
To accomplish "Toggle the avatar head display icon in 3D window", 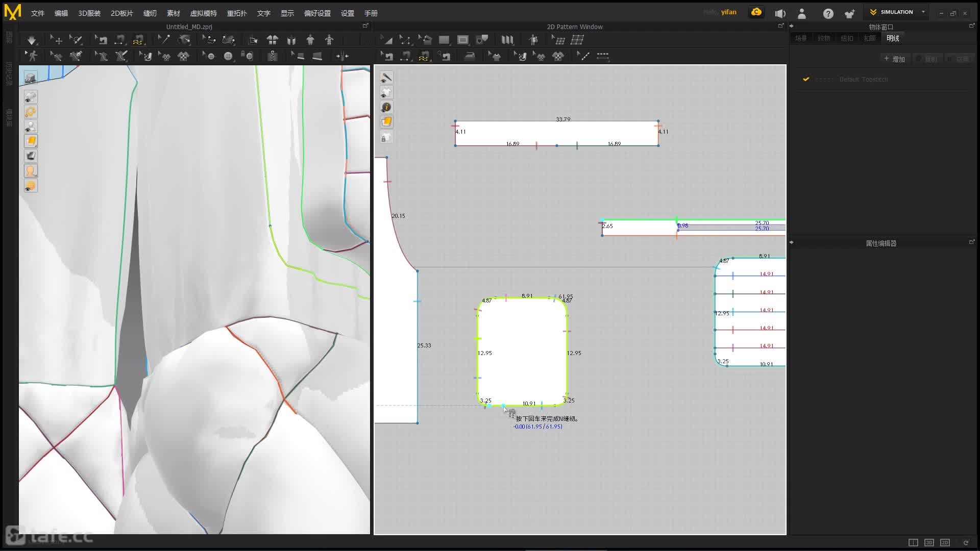I will click(31, 171).
